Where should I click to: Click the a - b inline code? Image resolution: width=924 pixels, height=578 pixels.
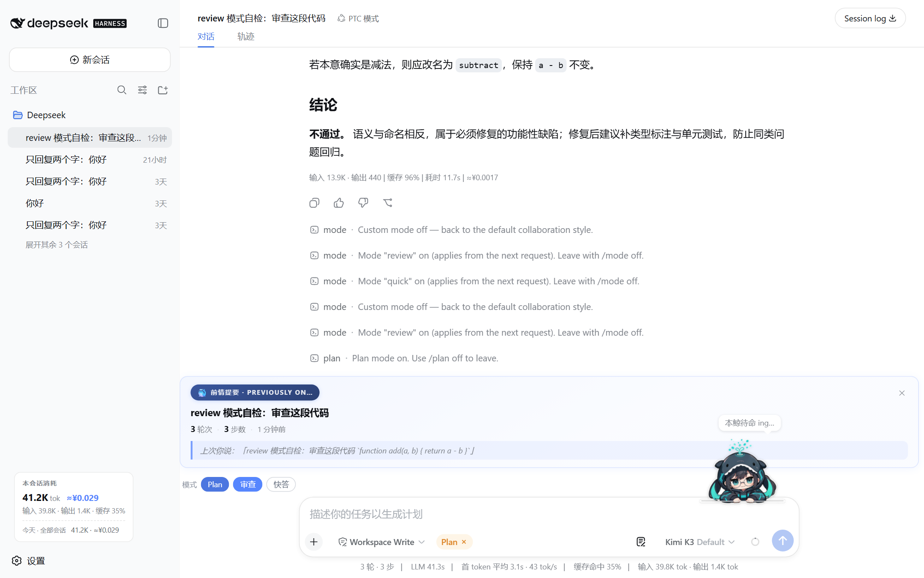click(551, 65)
